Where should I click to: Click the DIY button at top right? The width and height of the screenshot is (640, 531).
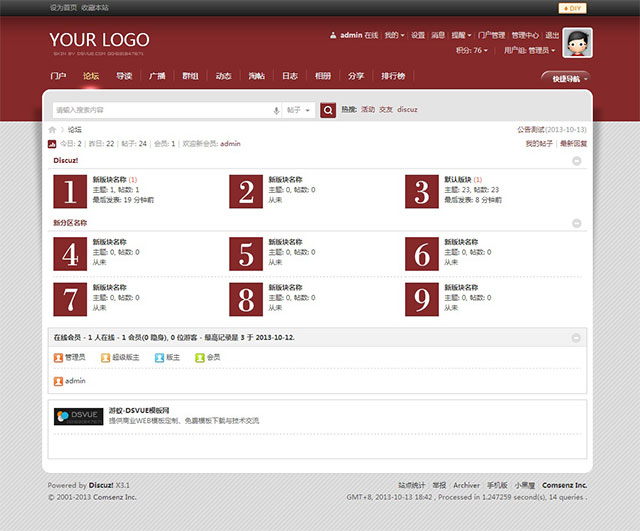tap(573, 8)
